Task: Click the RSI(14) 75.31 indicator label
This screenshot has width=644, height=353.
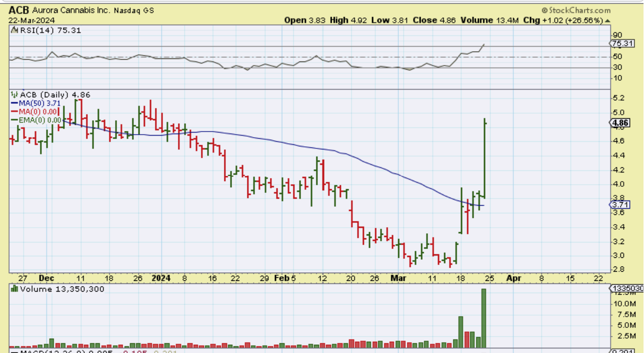Action: (50, 30)
